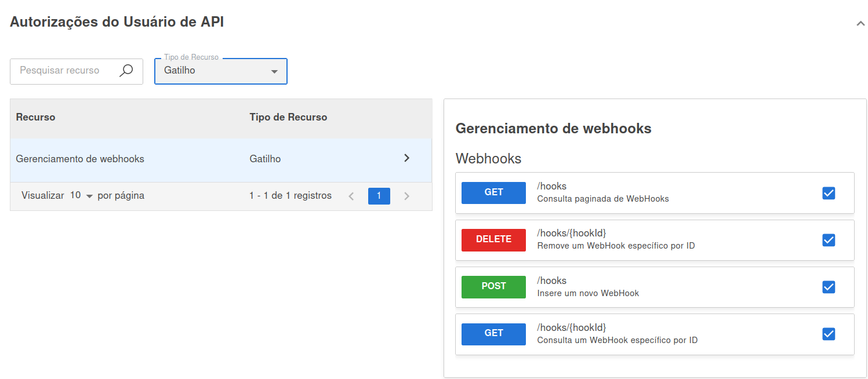
Task: Uncheck the GET /hooks permission
Action: coord(829,192)
